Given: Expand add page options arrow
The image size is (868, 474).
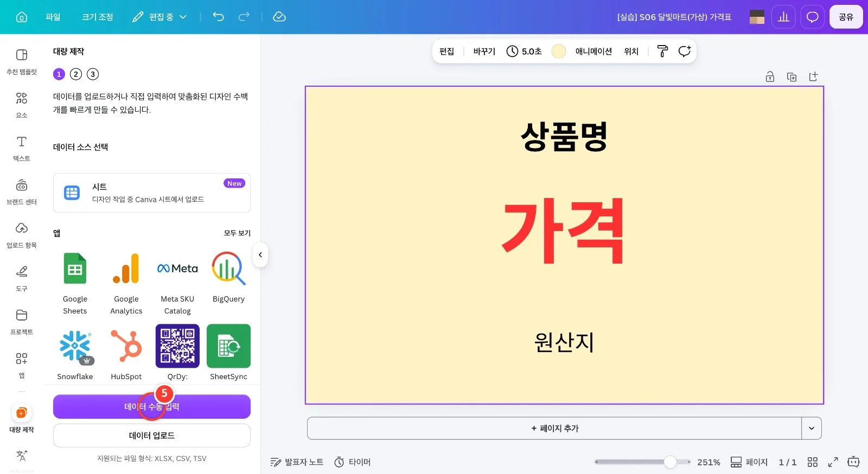Looking at the screenshot, I should (812, 428).
